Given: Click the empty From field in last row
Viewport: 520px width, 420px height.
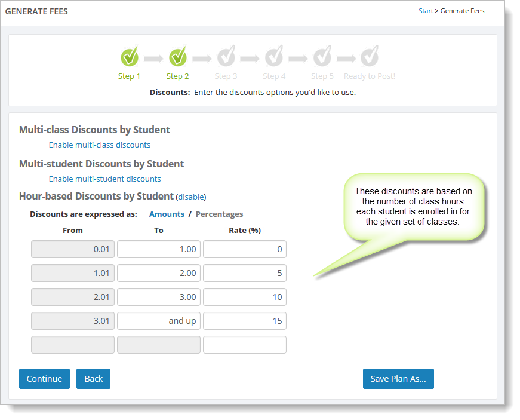Looking at the screenshot, I should click(x=73, y=345).
